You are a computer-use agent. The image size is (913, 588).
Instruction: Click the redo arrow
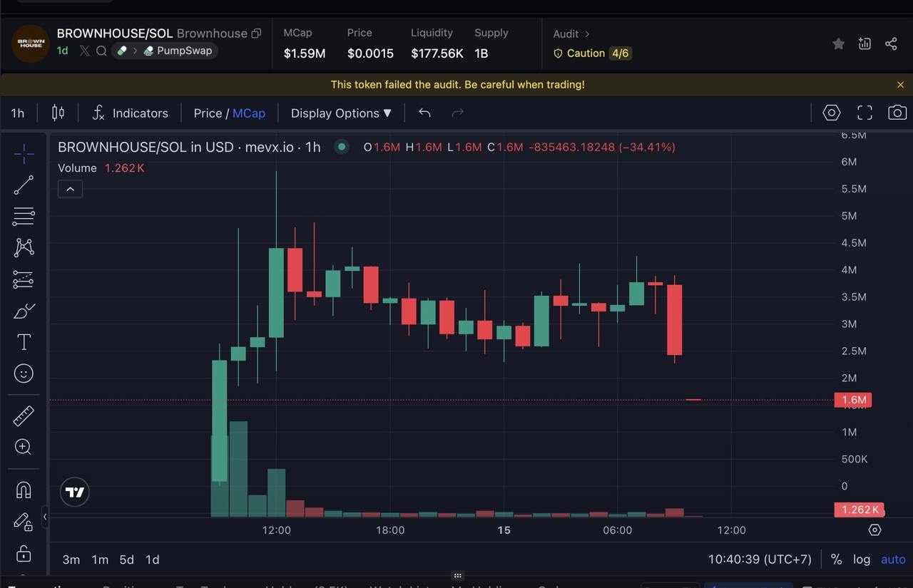(x=458, y=113)
